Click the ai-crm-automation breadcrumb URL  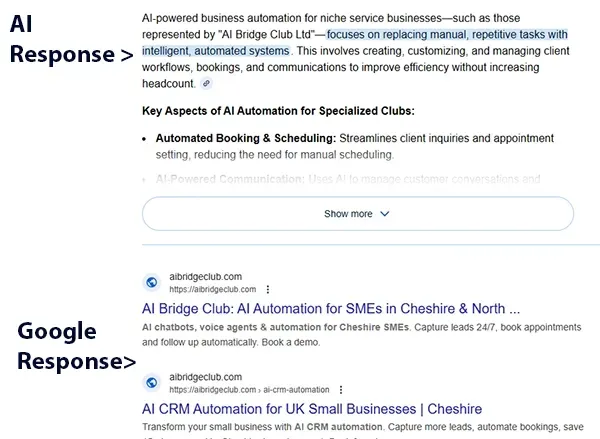tap(249, 390)
